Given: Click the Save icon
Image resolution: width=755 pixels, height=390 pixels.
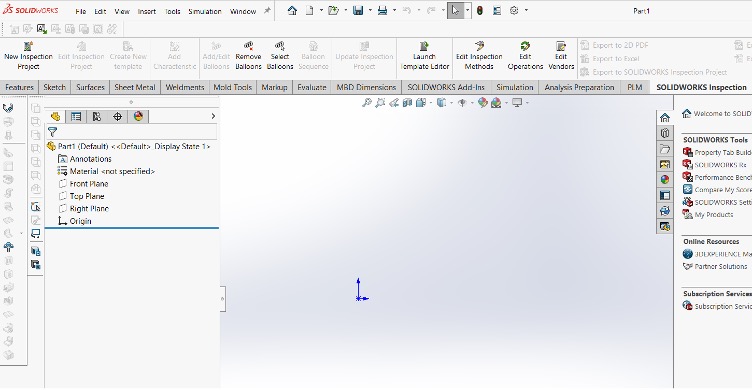Looking at the screenshot, I should click(358, 11).
